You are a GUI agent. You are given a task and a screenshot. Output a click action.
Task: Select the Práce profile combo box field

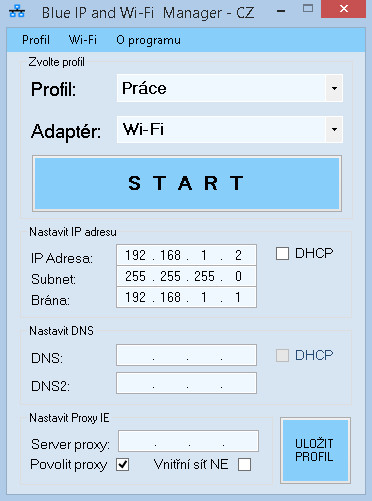pyautogui.click(x=230, y=88)
